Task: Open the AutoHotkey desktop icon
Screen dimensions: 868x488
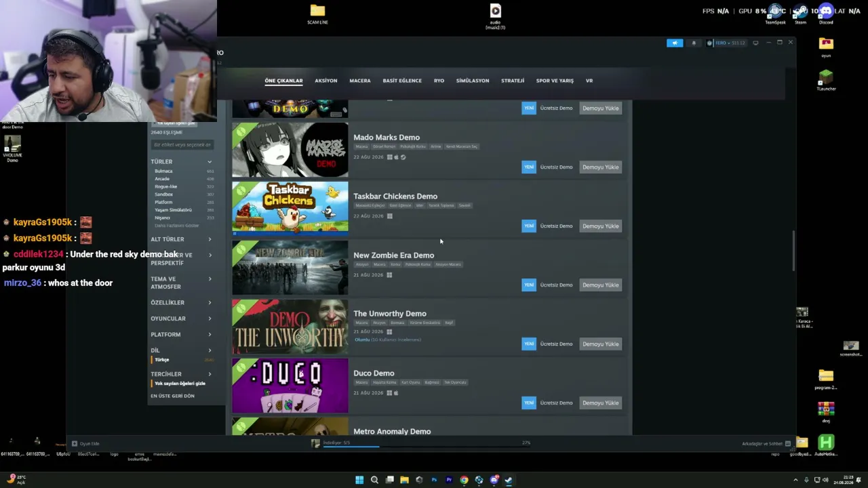Action: coord(825,445)
